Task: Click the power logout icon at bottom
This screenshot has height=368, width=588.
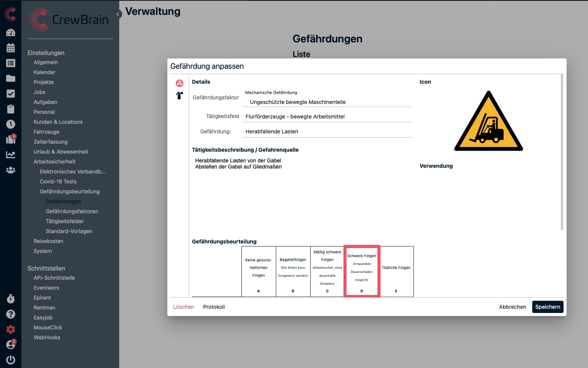Action: coord(11,360)
